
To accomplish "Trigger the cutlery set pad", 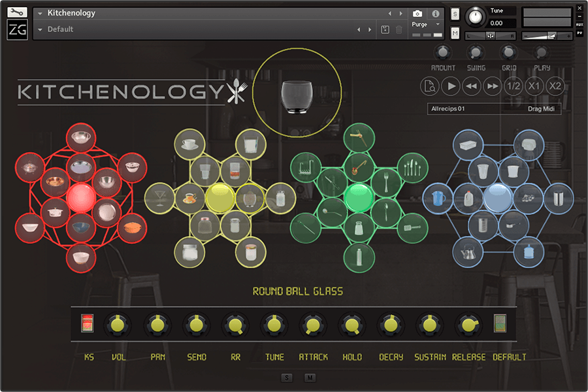I will pos(412,167).
